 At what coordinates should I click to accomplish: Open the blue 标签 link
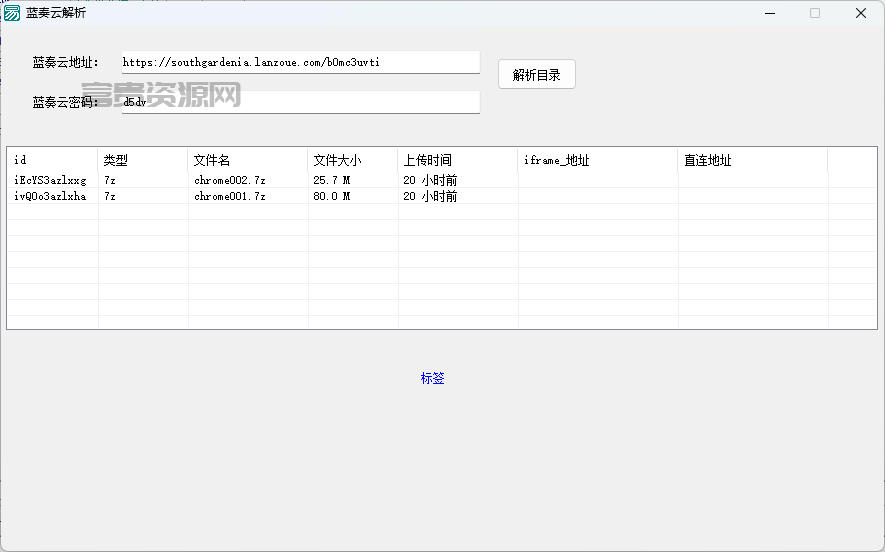[432, 378]
